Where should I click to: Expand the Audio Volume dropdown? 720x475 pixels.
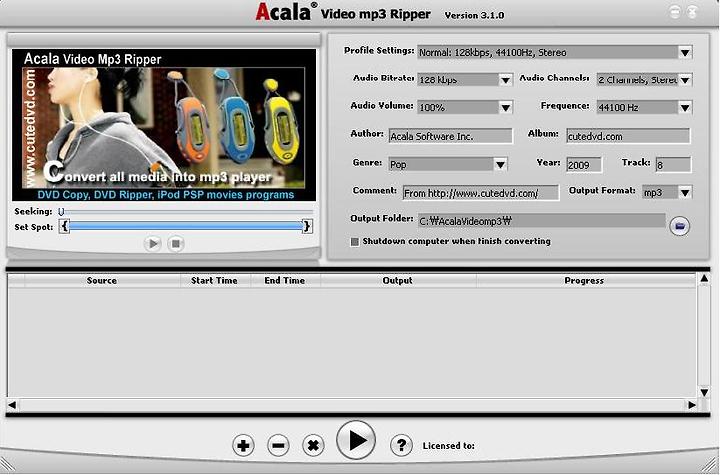click(x=506, y=107)
